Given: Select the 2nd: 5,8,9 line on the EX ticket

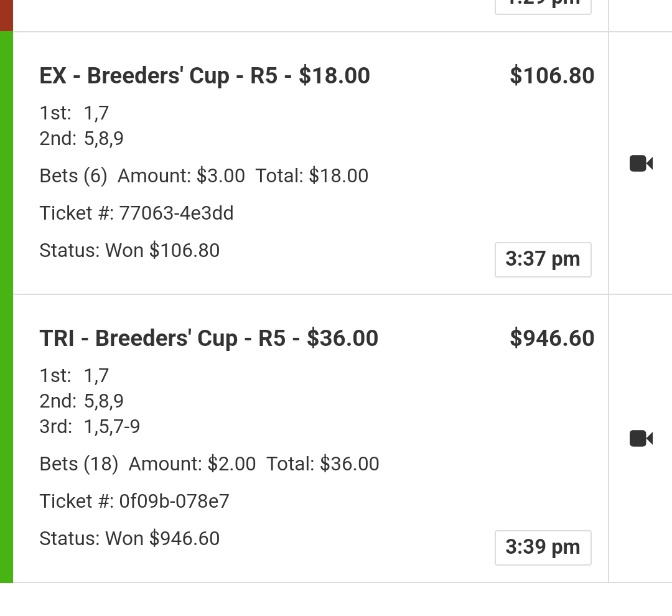Looking at the screenshot, I should pos(82,138).
